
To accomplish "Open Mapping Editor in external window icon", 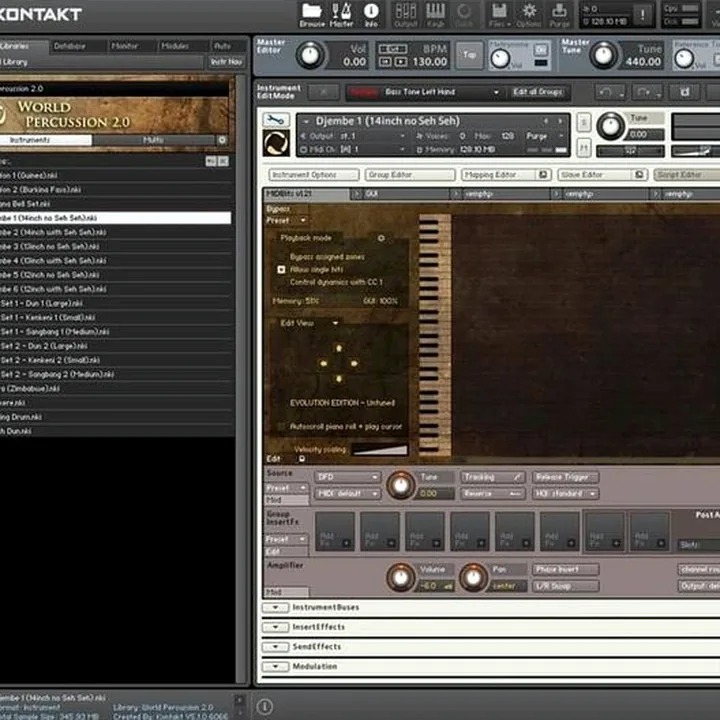I will pyautogui.click(x=543, y=174).
